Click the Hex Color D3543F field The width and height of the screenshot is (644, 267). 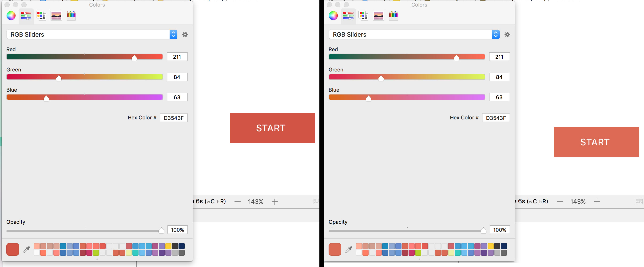pos(174,118)
